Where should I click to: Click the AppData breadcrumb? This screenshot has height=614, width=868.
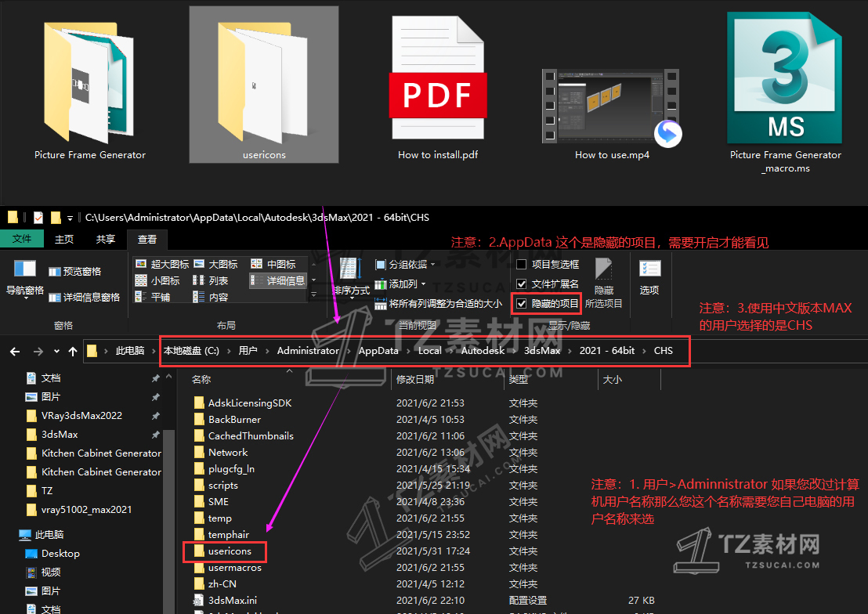tap(378, 350)
